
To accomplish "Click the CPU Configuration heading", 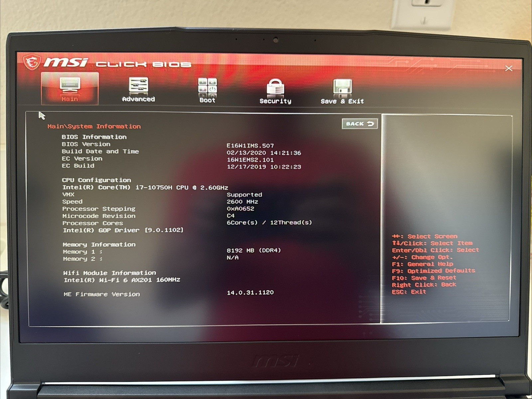I will pos(96,180).
